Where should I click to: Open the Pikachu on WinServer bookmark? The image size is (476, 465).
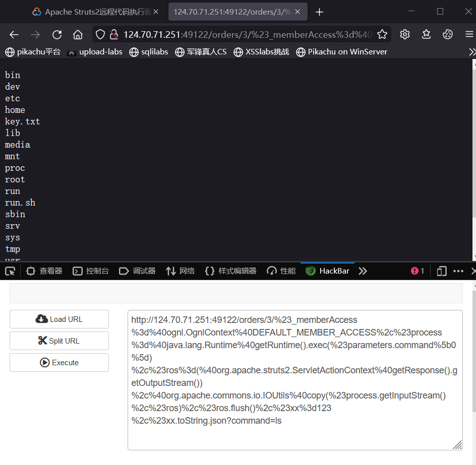pyautogui.click(x=341, y=52)
